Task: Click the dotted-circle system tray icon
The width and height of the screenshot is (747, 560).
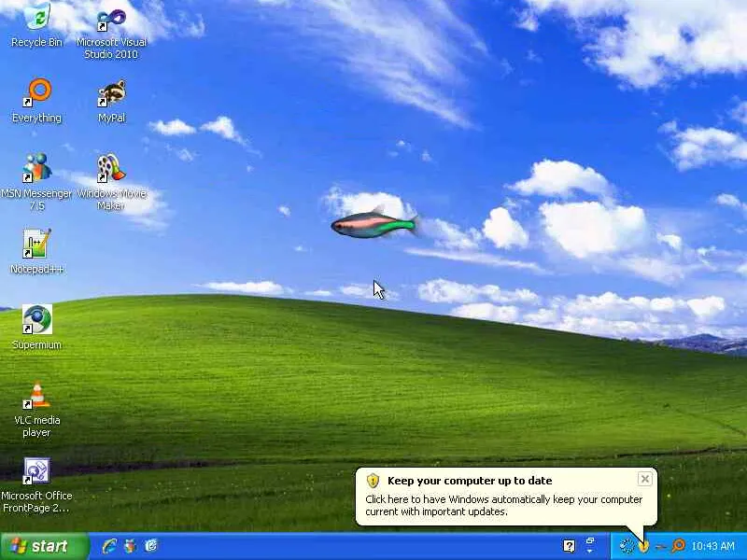Action: 627,546
